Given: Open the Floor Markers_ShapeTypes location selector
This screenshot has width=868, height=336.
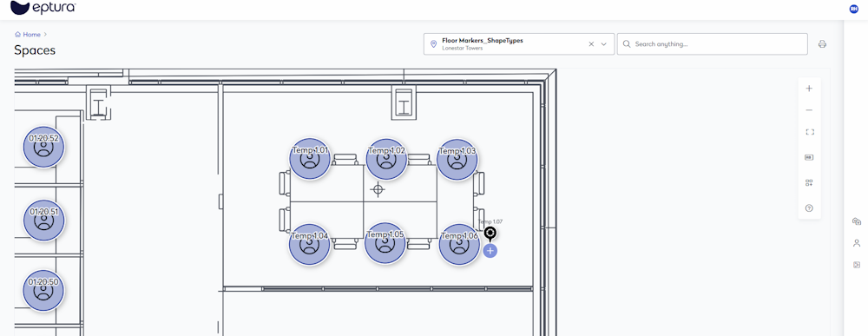Looking at the screenshot, I should click(x=519, y=44).
